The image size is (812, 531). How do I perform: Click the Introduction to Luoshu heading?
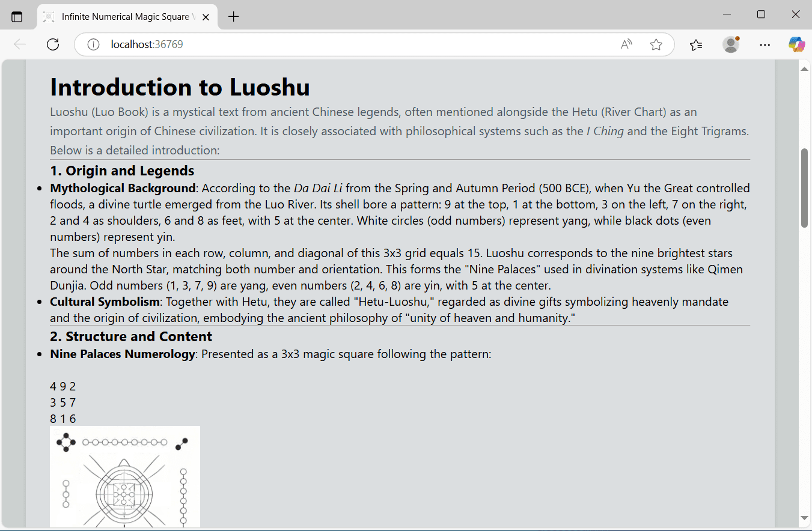pos(180,87)
